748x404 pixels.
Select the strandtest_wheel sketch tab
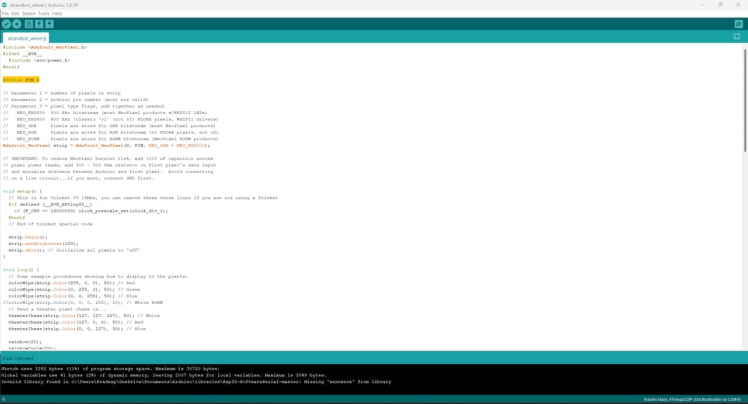(26, 38)
